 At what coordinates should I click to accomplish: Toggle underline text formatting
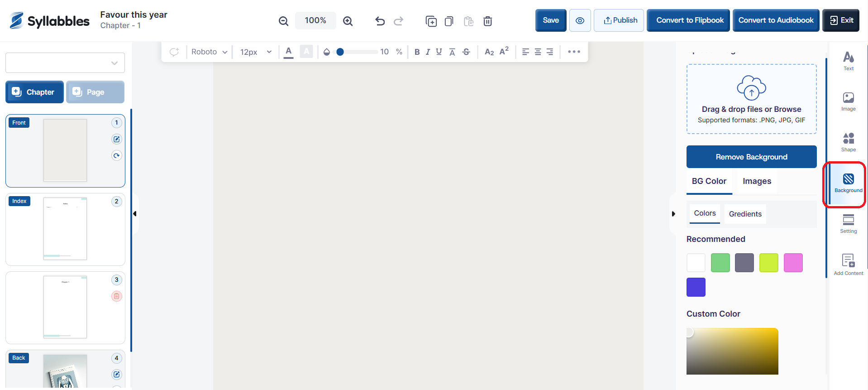click(439, 52)
